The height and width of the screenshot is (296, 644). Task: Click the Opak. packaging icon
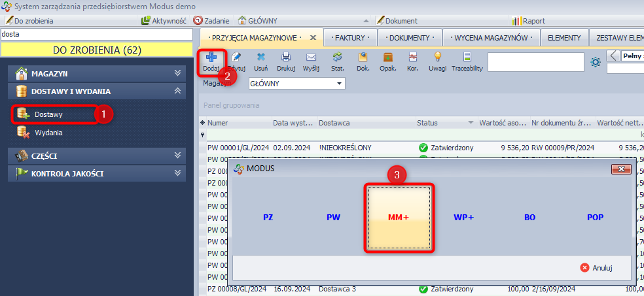388,58
